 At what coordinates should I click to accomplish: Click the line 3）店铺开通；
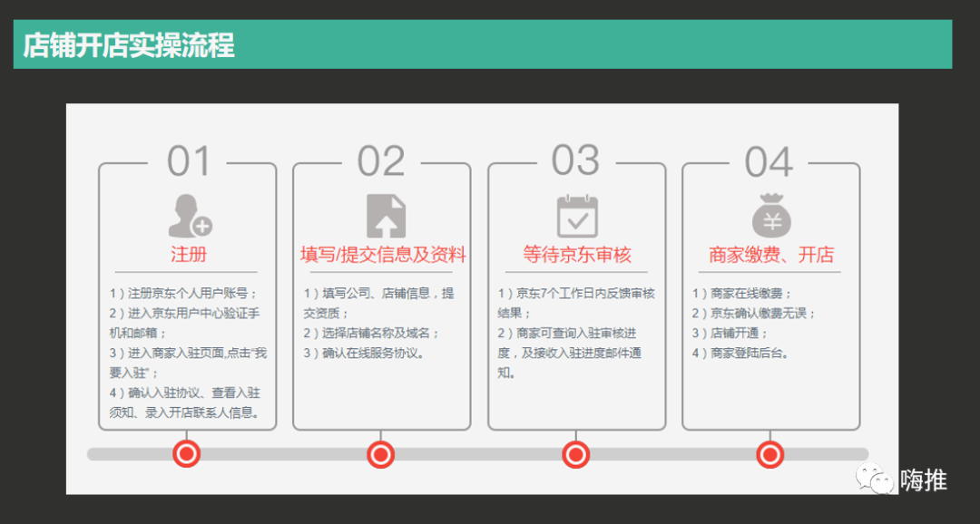tap(730, 334)
